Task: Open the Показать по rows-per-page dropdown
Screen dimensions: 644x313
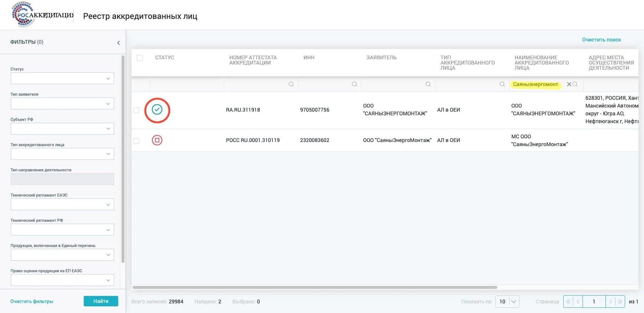Action: (507, 302)
